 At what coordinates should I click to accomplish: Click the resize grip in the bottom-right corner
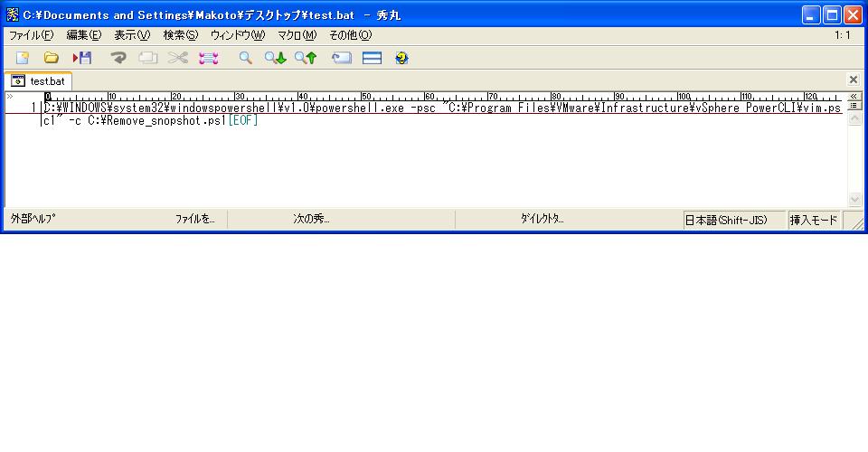(856, 222)
